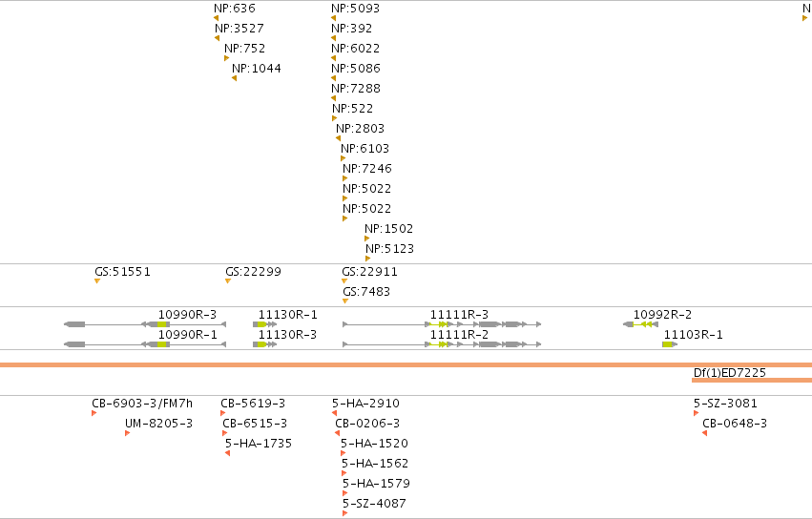Select the 10990R-3 transcript label
The height and width of the screenshot is (519, 812).
click(187, 315)
